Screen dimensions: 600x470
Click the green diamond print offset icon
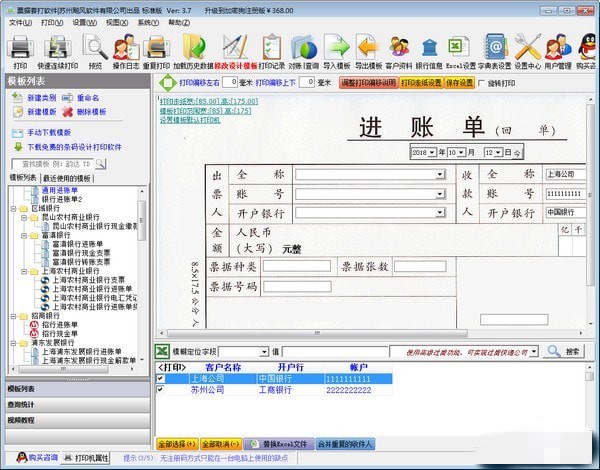[x=168, y=83]
